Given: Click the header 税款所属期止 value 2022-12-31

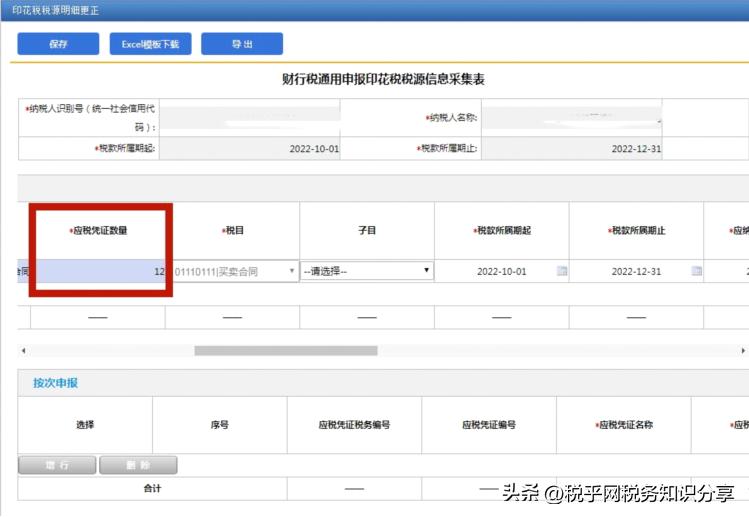Looking at the screenshot, I should 572,149.
